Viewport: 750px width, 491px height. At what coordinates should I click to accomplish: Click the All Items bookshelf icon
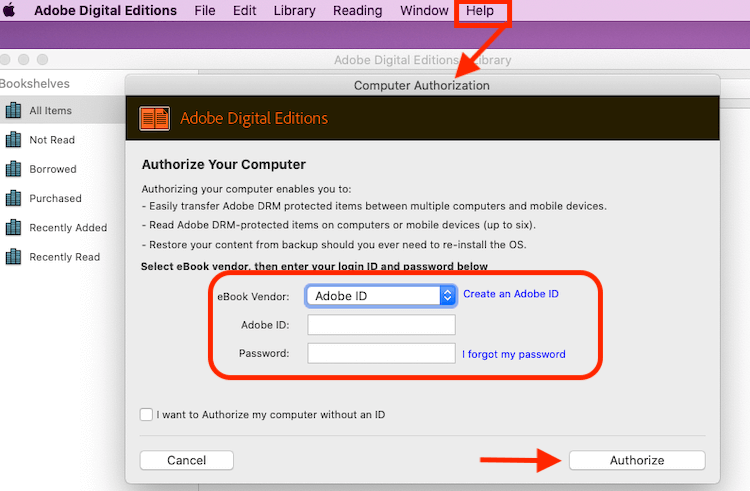[x=13, y=110]
